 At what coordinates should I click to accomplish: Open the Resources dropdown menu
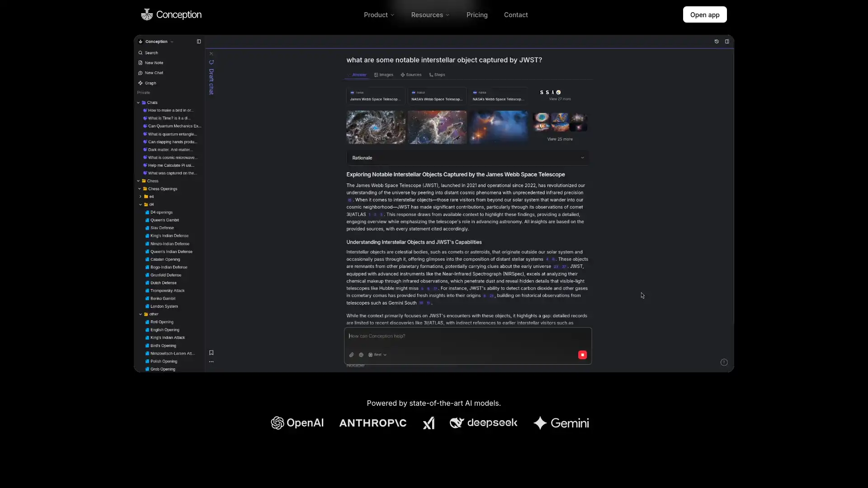click(x=430, y=15)
